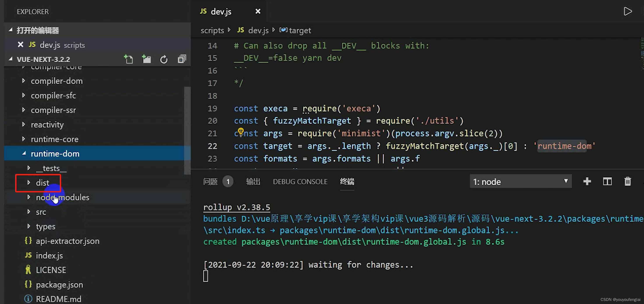Refresh the explorer file tree

164,60
